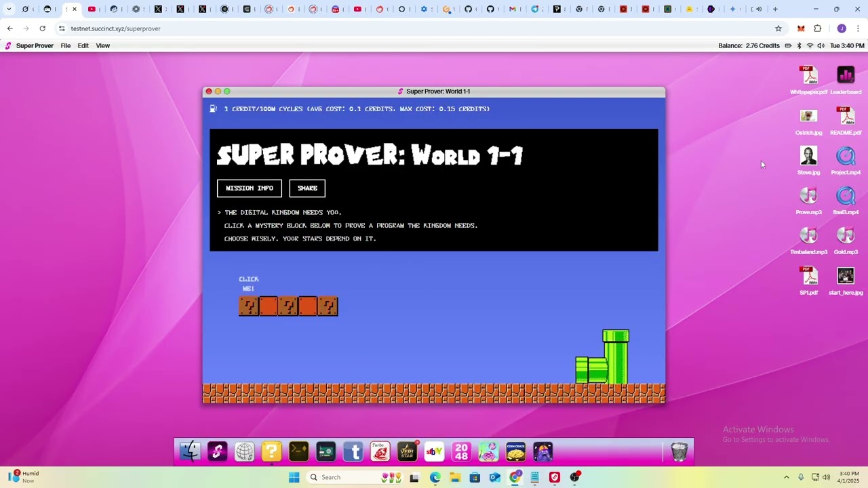Open the final3.mp4 desktop video

click(x=846, y=201)
